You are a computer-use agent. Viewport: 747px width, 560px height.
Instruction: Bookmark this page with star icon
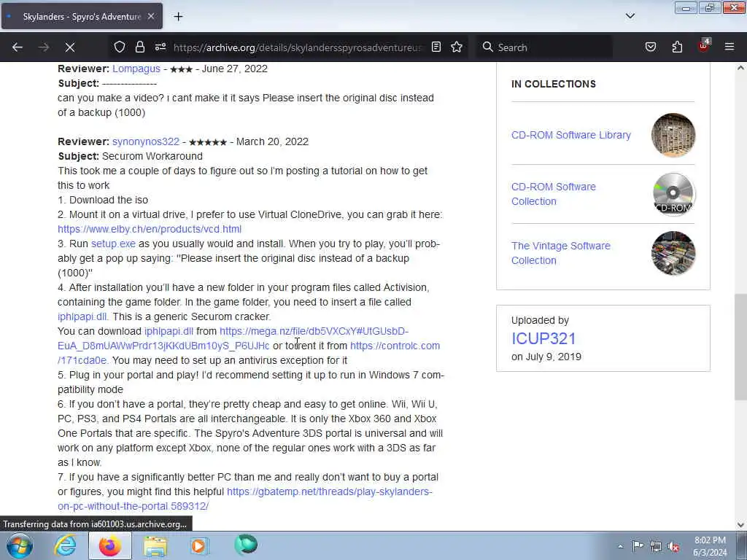(457, 47)
